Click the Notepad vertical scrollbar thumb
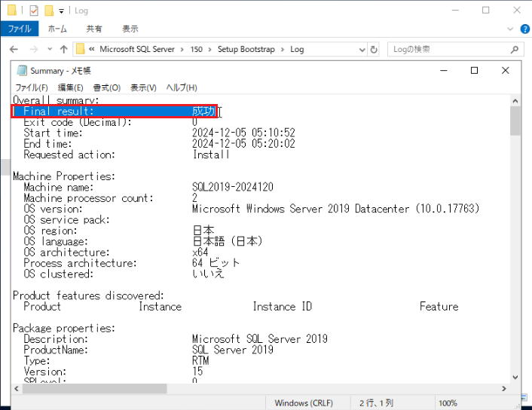This screenshot has height=410, width=532. (515, 121)
